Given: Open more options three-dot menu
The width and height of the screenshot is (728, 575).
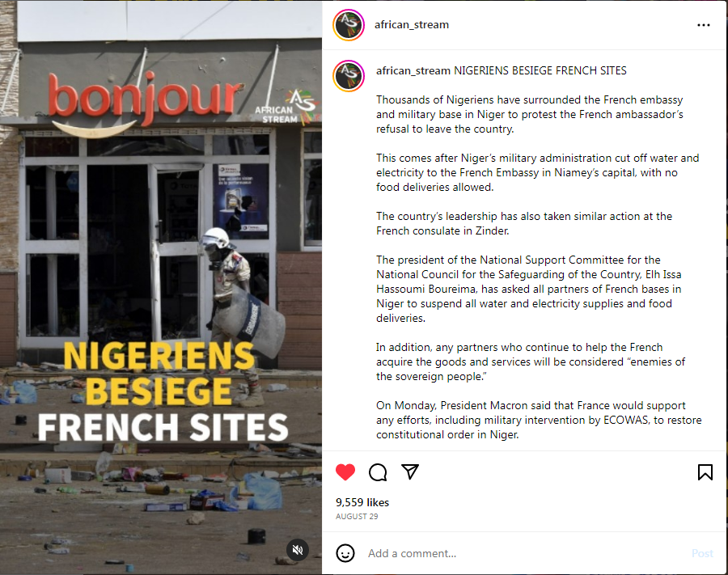Looking at the screenshot, I should [x=704, y=25].
